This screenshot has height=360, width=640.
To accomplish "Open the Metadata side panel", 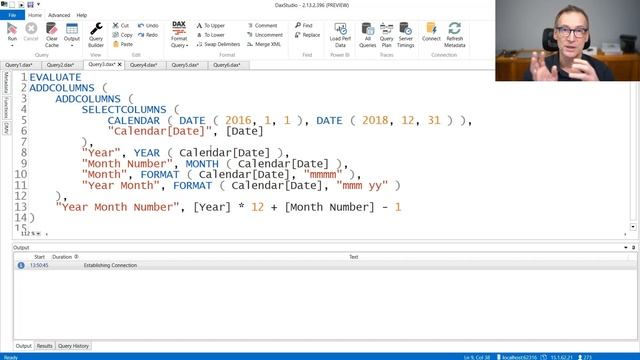I will (6, 82).
